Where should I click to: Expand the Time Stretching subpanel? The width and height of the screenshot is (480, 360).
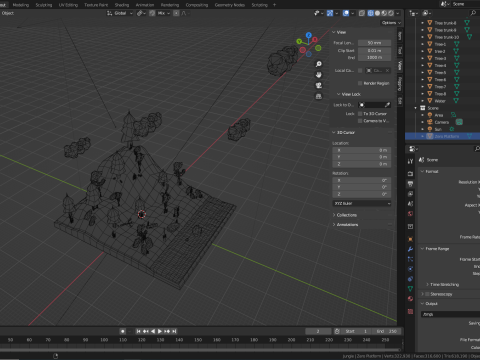point(427,284)
